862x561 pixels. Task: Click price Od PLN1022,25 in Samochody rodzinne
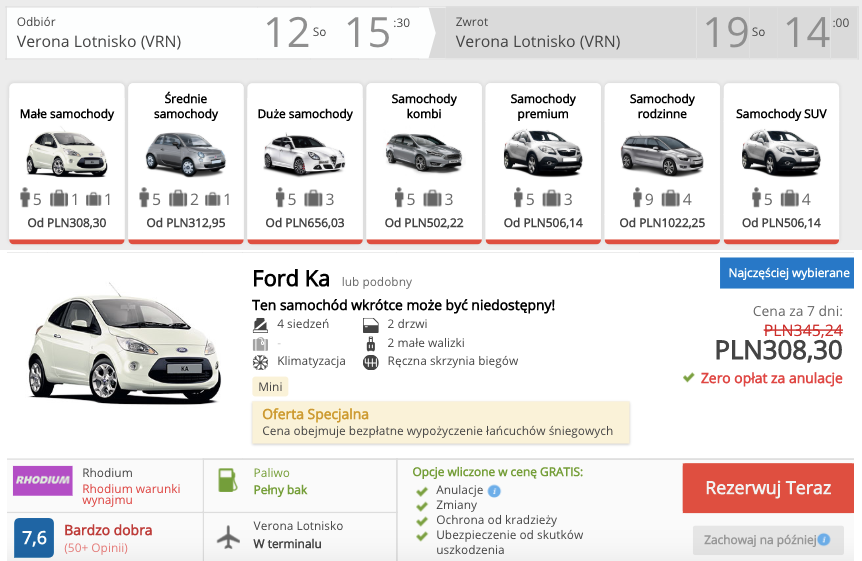662,223
